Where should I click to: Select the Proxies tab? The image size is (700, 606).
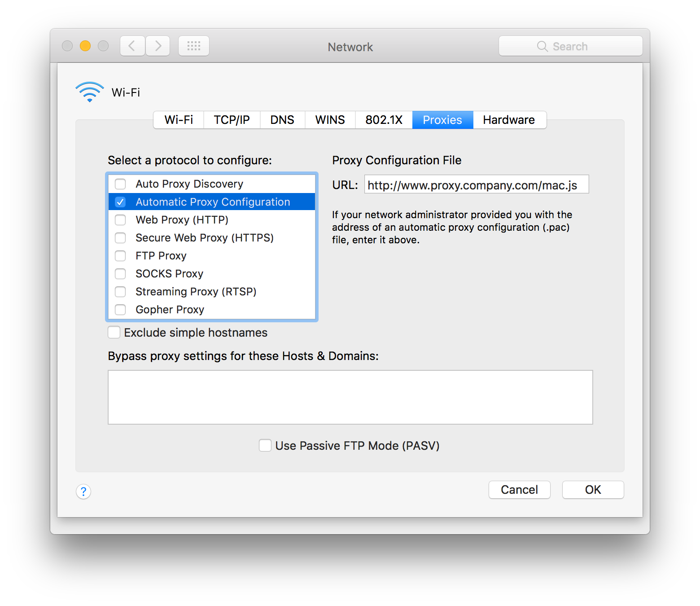443,120
